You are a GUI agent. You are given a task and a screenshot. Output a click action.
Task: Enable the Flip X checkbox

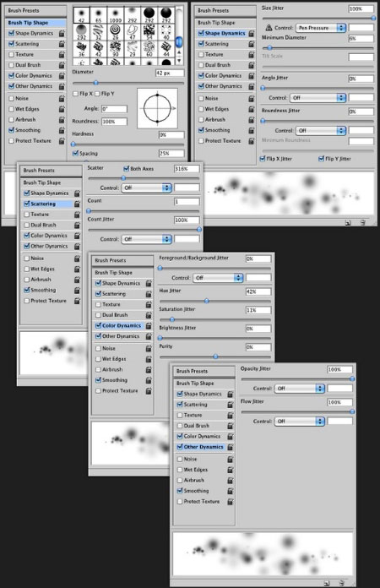pyautogui.click(x=76, y=94)
